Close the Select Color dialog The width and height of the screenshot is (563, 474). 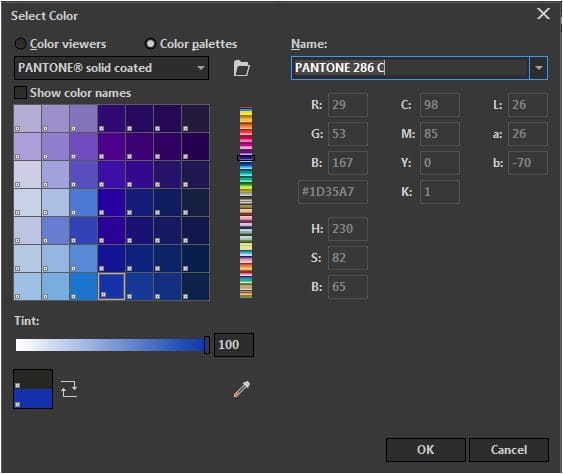coord(543,14)
